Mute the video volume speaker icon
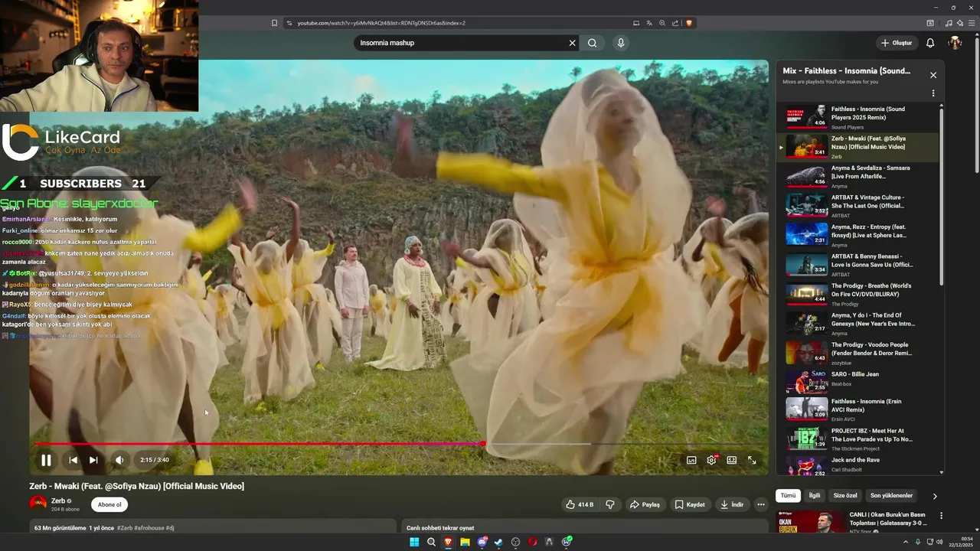 point(119,460)
